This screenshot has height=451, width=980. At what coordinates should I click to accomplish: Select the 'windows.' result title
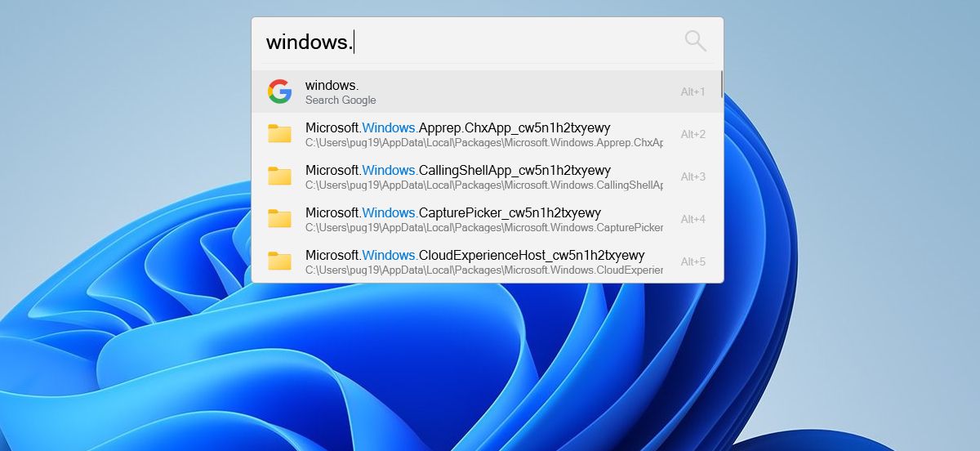pos(332,85)
